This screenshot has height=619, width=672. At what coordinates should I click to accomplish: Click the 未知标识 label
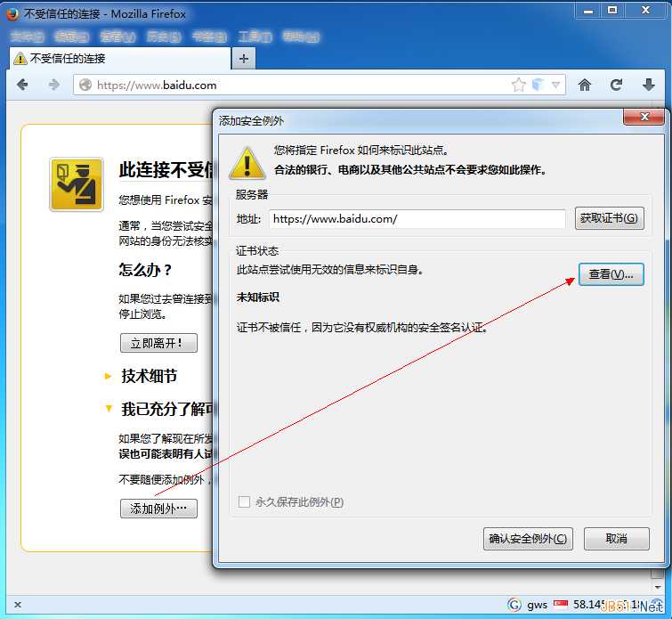[x=257, y=297]
